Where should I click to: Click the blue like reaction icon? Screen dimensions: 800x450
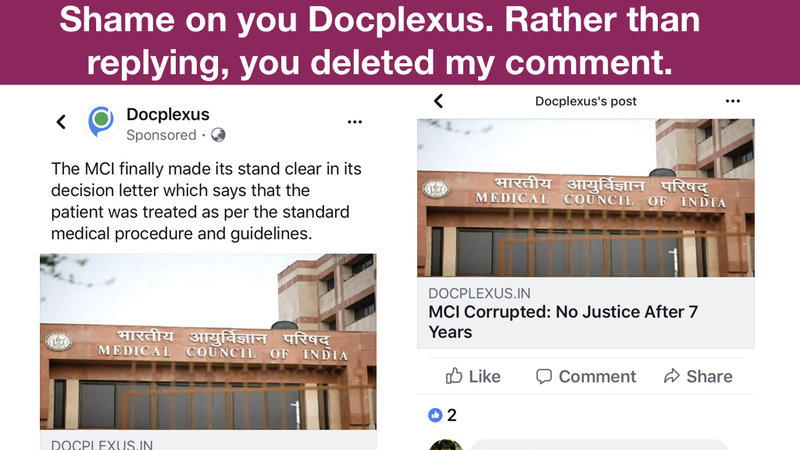434,415
